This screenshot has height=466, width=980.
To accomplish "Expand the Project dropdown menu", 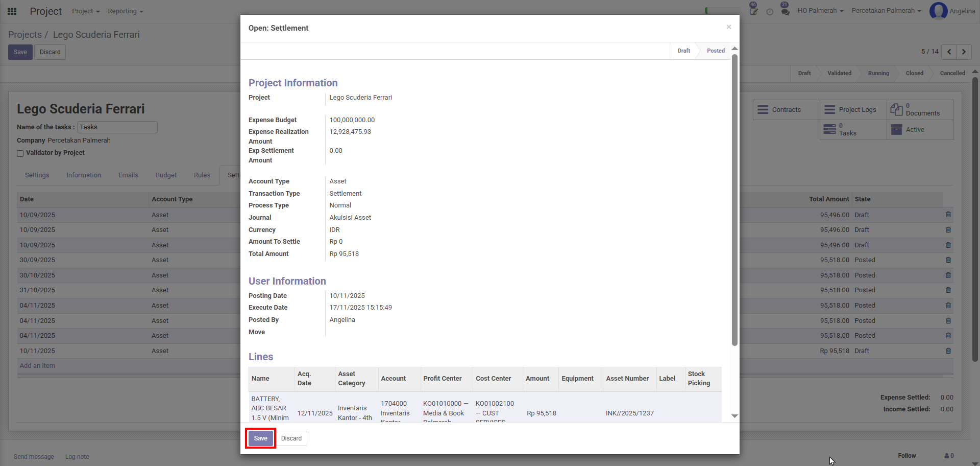I will pyautogui.click(x=85, y=11).
